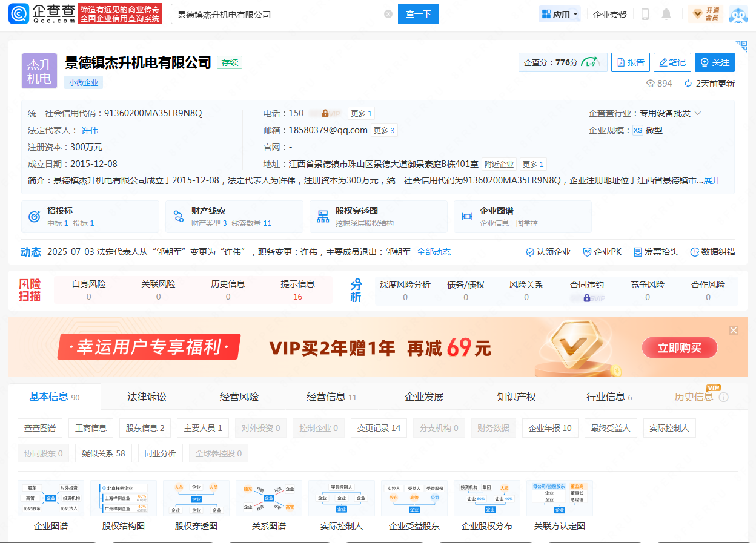Switch to the 知识产权 tab
Viewport: 756px width, 543px height.
click(516, 397)
